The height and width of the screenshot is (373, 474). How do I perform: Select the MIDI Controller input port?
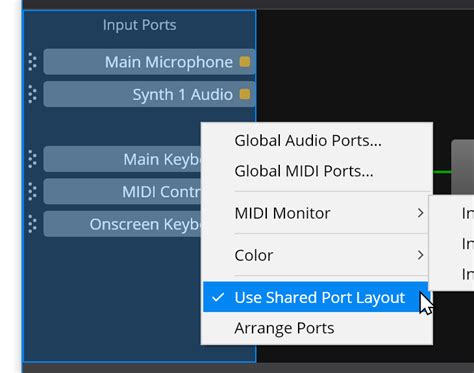pos(122,191)
